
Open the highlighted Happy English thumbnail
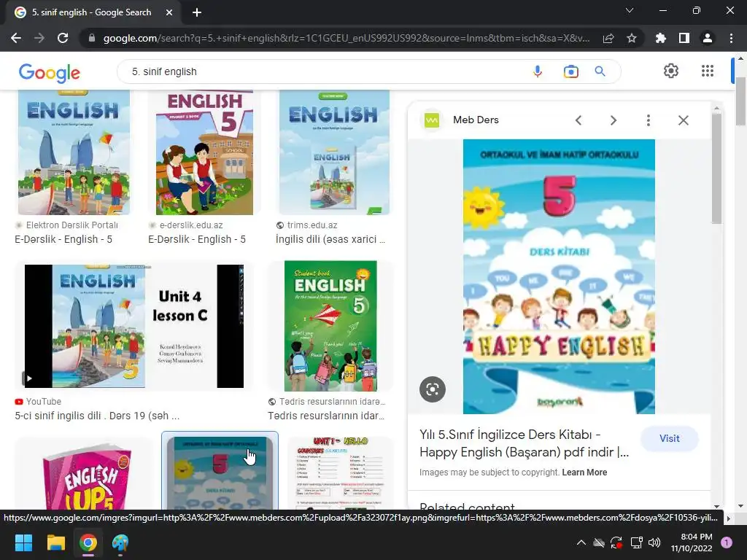[x=220, y=472]
